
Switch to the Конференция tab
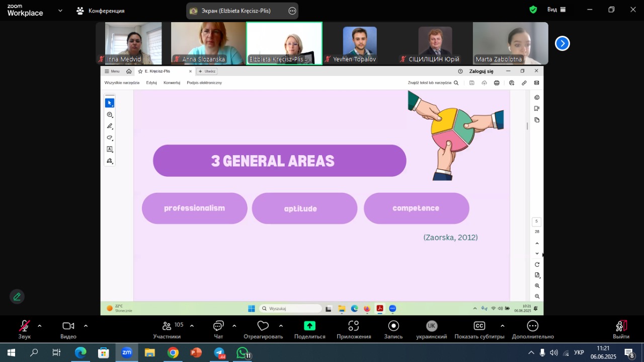click(101, 11)
